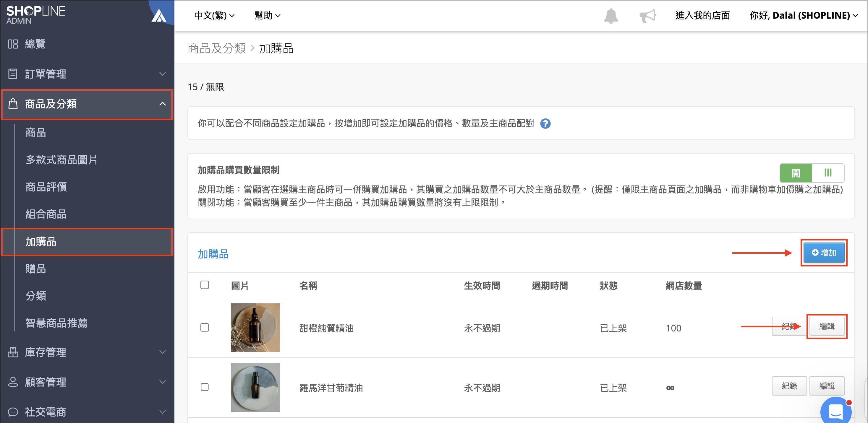Open 贈品 submenu item
This screenshot has height=423, width=868.
coord(36,269)
